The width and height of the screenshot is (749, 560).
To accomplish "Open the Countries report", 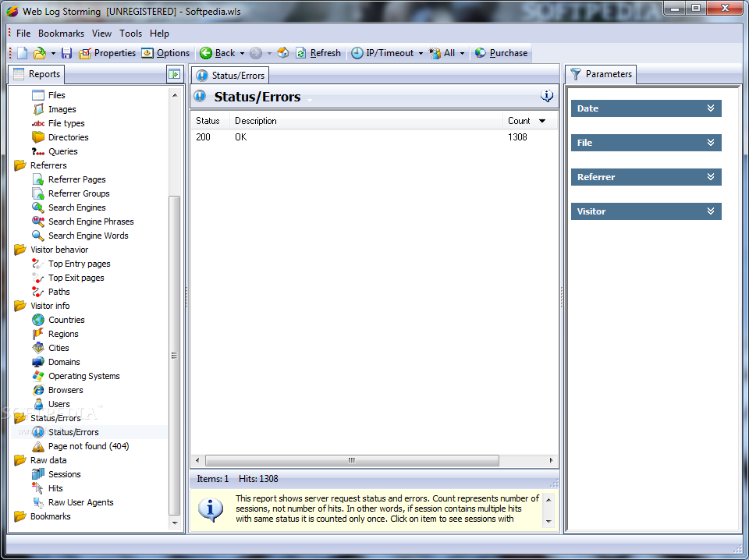I will (x=66, y=320).
